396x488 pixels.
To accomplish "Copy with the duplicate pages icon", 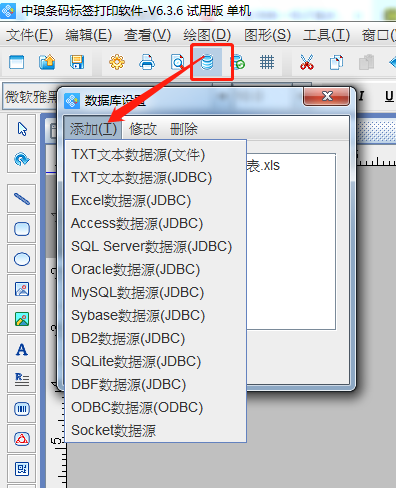I will click(x=336, y=62).
